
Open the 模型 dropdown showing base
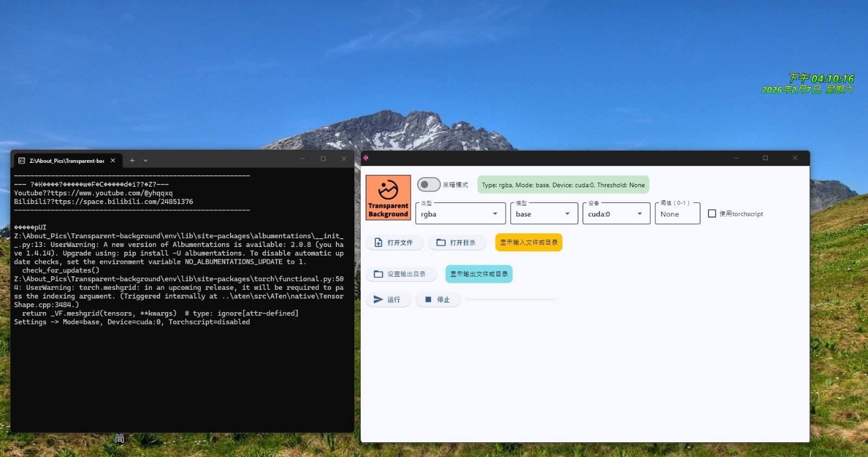[544, 214]
